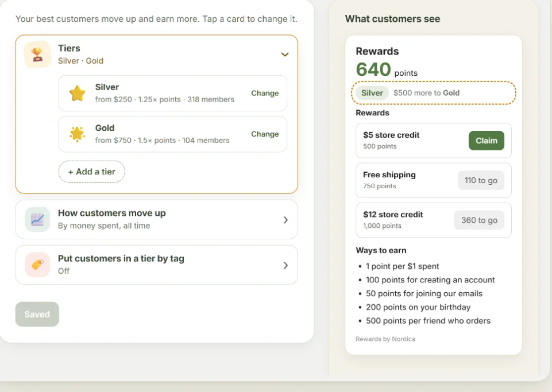Click the Silver status pill in preview

(372, 93)
